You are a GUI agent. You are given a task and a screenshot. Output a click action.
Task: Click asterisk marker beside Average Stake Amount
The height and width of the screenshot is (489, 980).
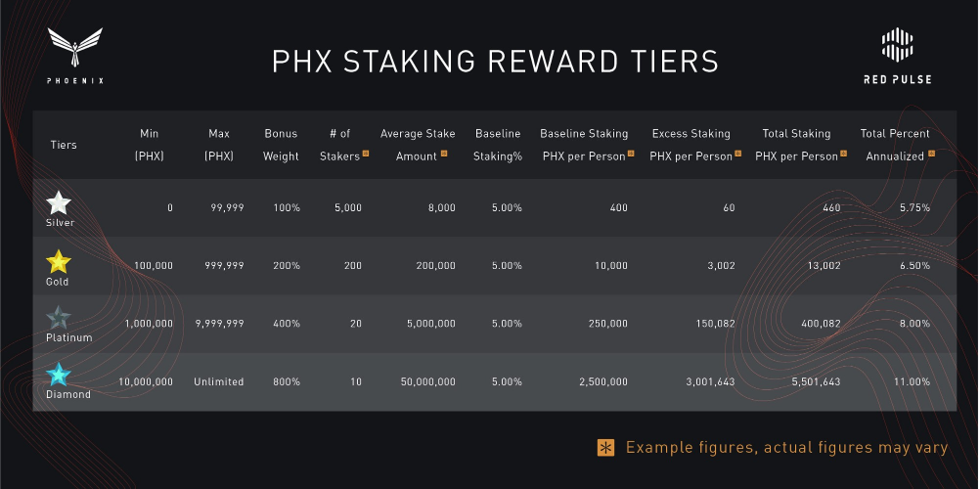click(x=444, y=154)
